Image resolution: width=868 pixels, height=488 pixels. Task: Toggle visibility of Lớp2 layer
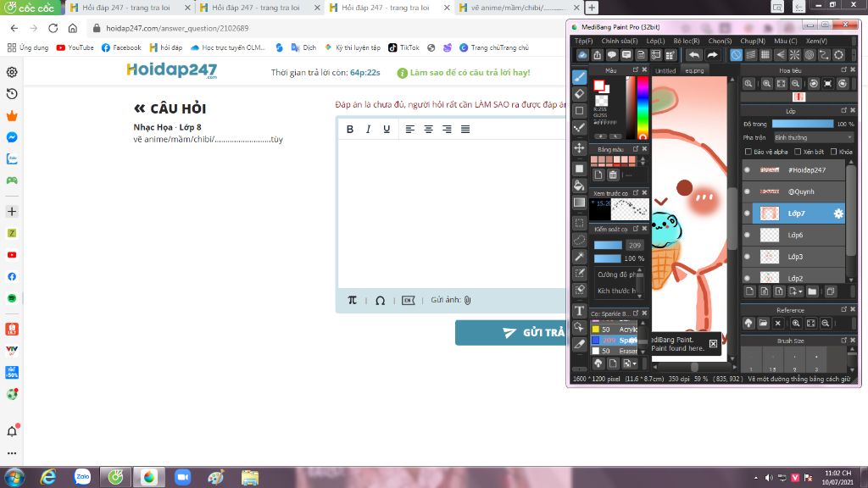[x=748, y=278]
